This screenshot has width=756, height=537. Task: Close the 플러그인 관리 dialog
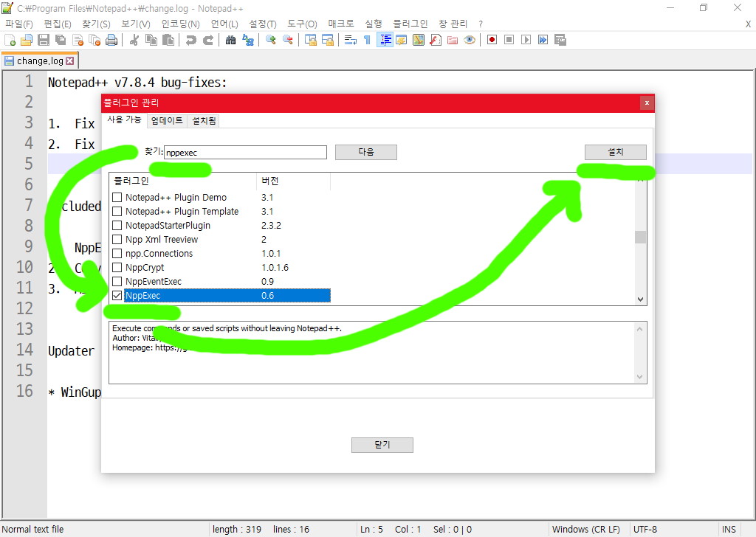click(647, 103)
